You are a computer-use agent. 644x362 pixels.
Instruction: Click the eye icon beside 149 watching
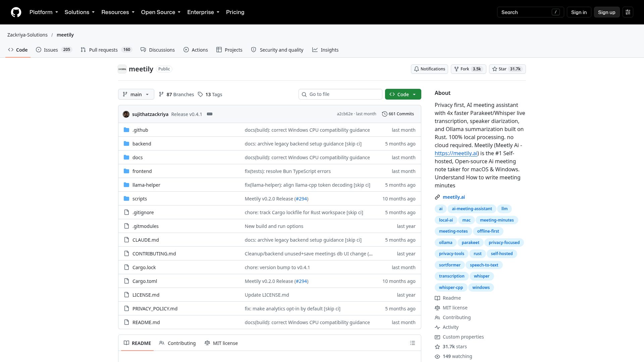437,356
